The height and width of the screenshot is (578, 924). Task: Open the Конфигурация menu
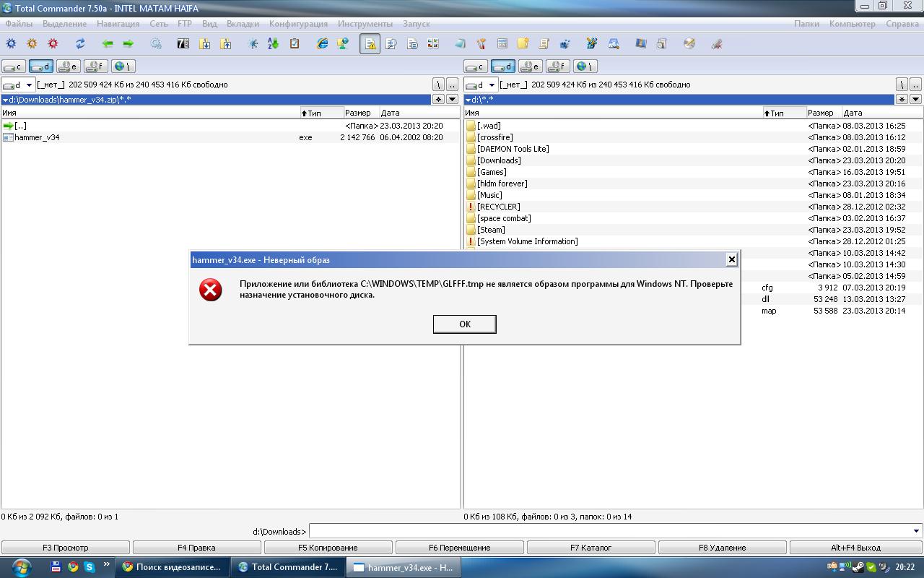(x=298, y=24)
